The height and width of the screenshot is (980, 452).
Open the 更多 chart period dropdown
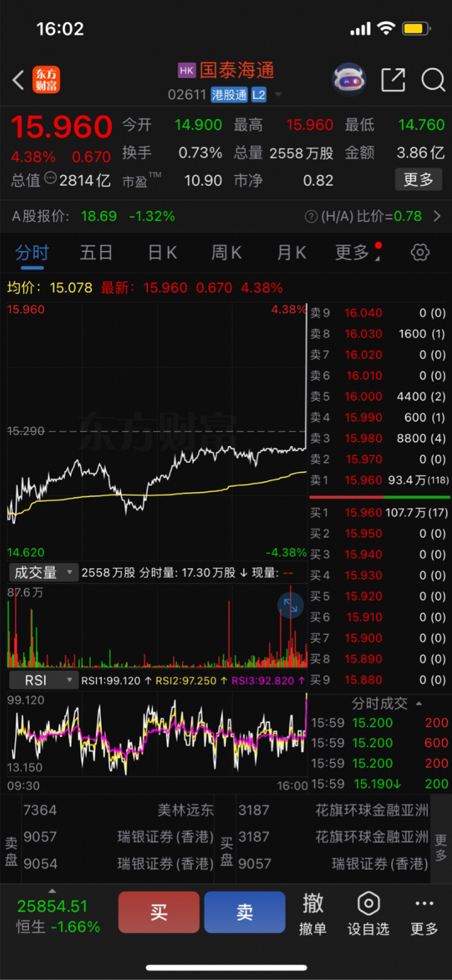(x=357, y=253)
